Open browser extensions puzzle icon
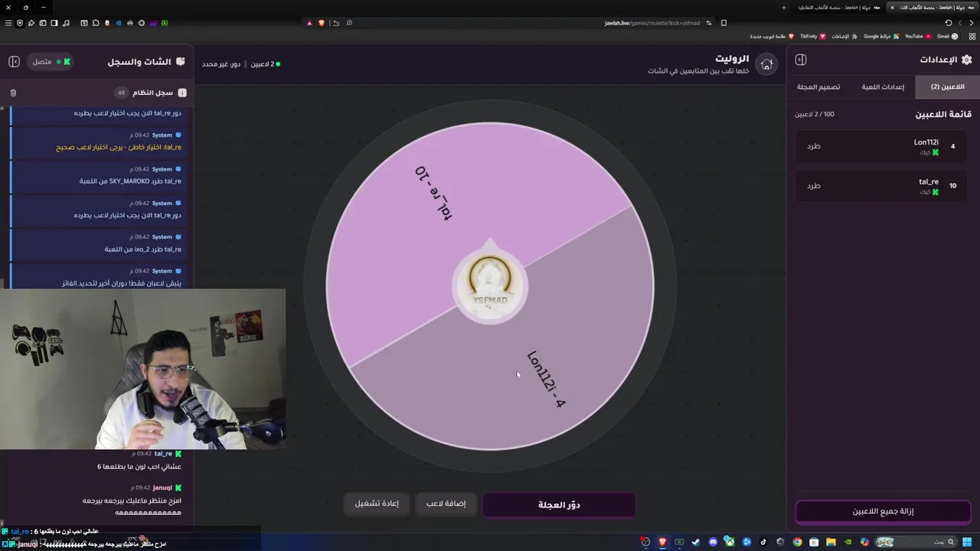980x551 pixels. 96,23
